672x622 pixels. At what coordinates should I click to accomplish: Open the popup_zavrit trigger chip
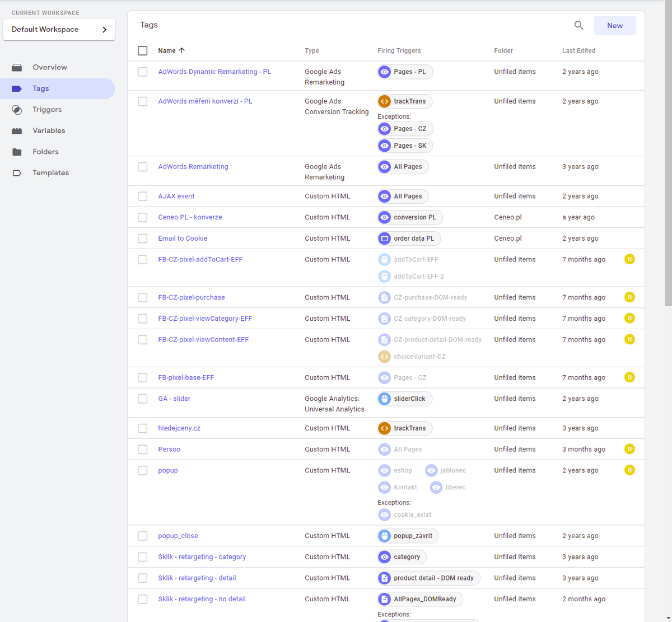pos(408,536)
